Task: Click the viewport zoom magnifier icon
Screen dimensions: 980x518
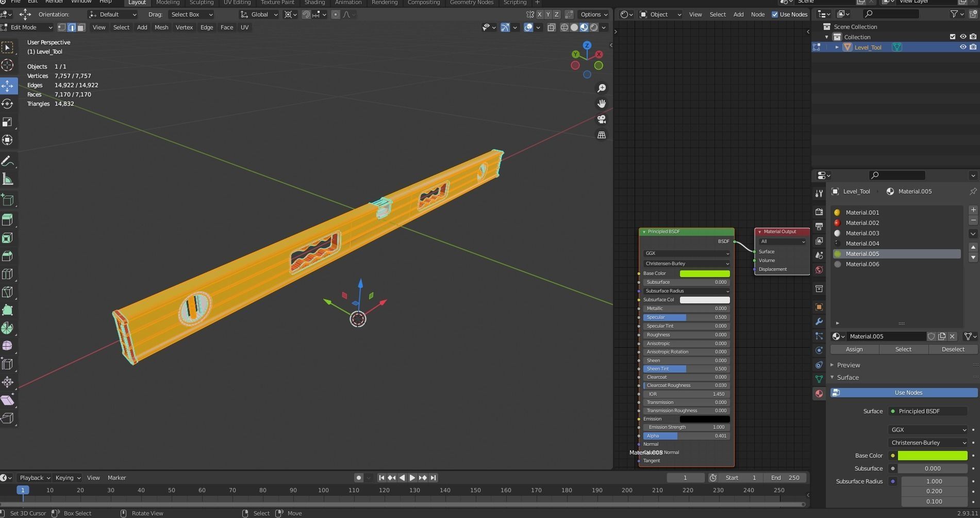Action: 602,88
